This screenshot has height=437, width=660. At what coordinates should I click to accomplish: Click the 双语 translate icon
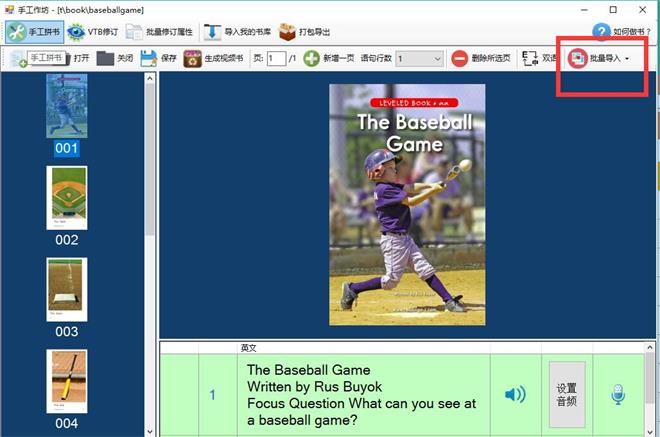530,59
